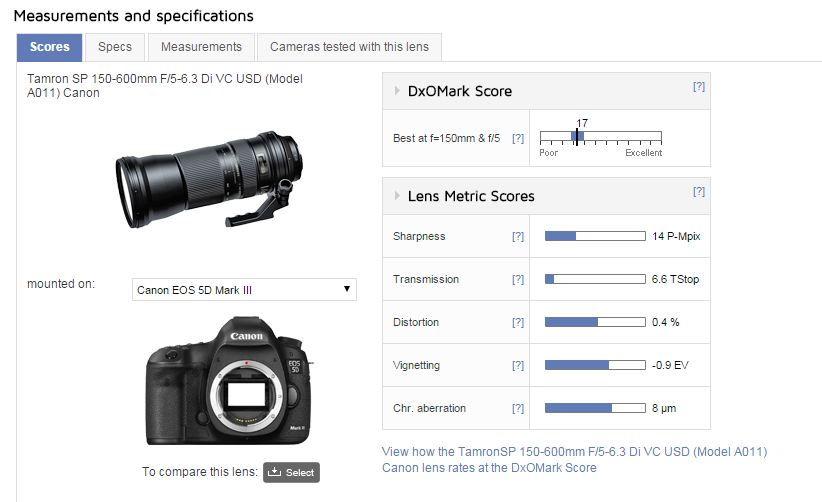
Task: Collapse the DxOMark Score section triangle
Action: [x=397, y=91]
